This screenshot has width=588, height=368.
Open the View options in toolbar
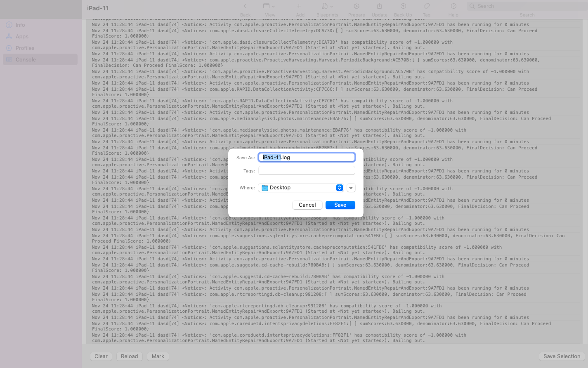(269, 6)
